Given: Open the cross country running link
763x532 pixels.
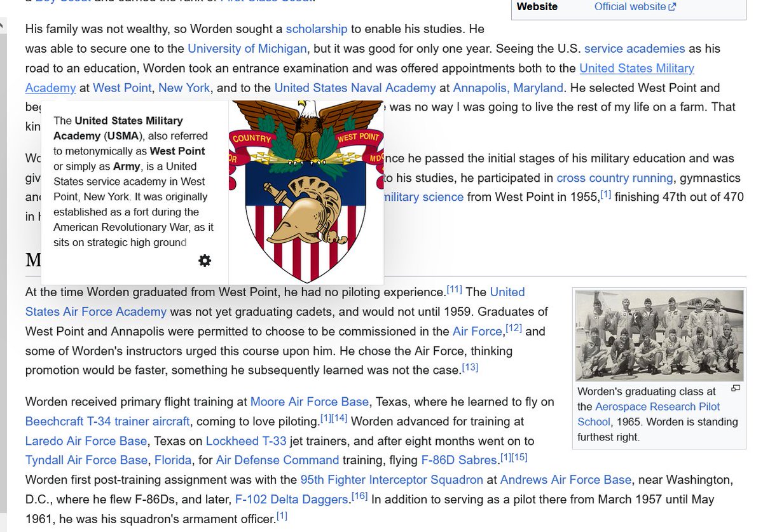Looking at the screenshot, I should click(x=615, y=178).
